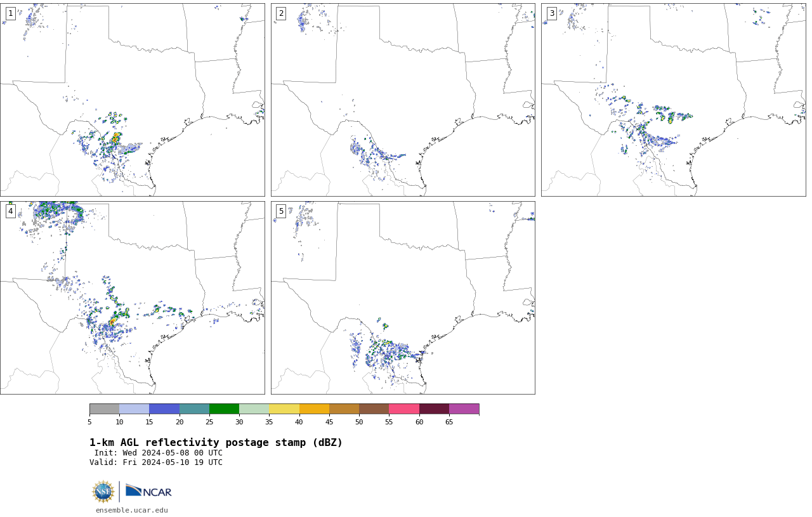Click the 1-km AGL reflectivity title
Image resolution: width=812 pixels, height=517 pixels.
(x=216, y=443)
